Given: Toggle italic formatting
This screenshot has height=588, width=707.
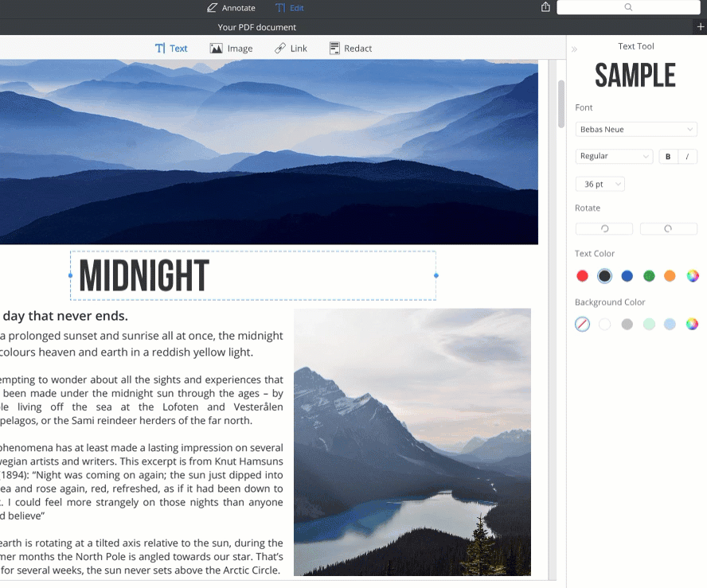Looking at the screenshot, I should click(x=687, y=157).
